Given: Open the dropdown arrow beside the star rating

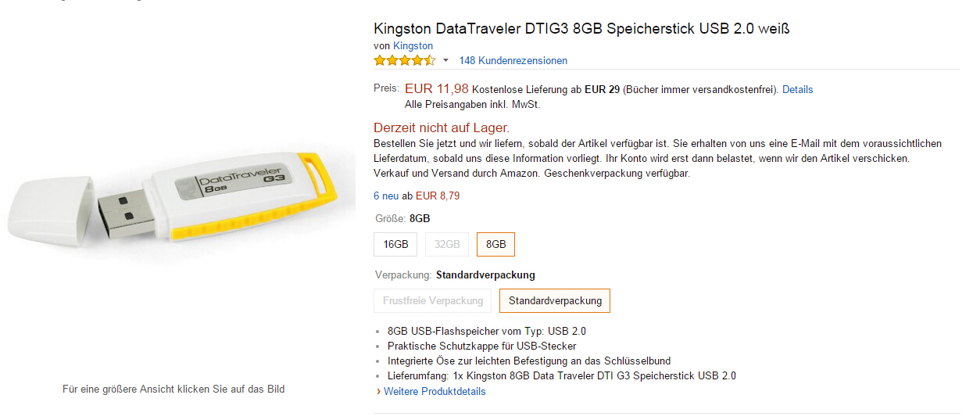Looking at the screenshot, I should [x=446, y=60].
